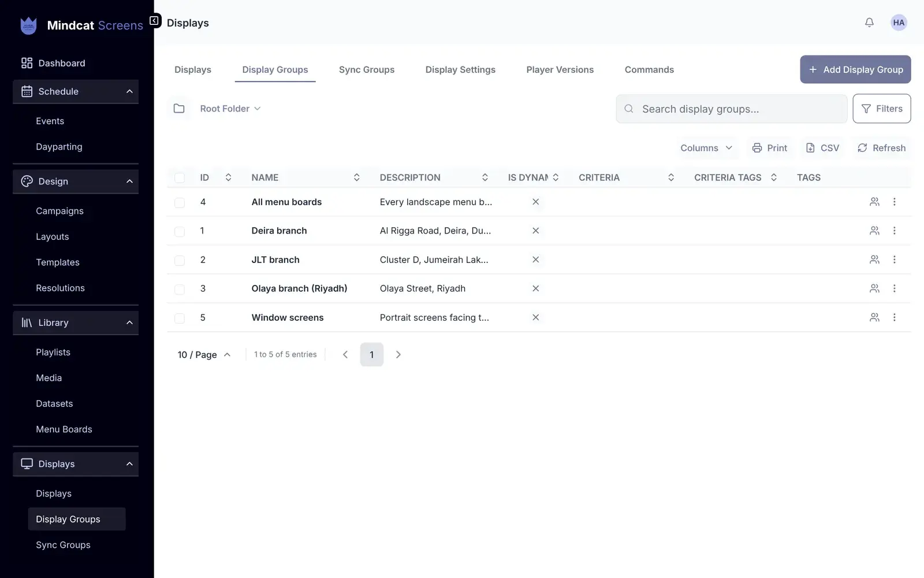Open members for All menu boards row
924x578 pixels.
874,202
